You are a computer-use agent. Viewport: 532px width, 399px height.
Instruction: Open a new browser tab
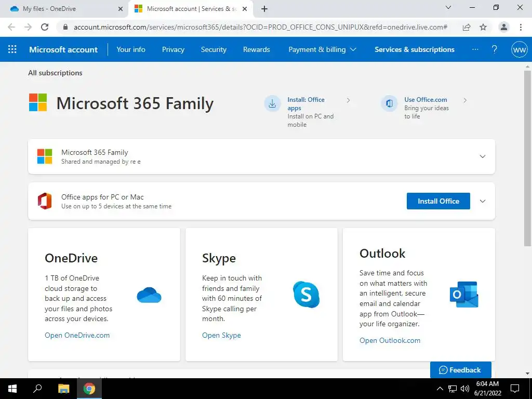point(264,9)
